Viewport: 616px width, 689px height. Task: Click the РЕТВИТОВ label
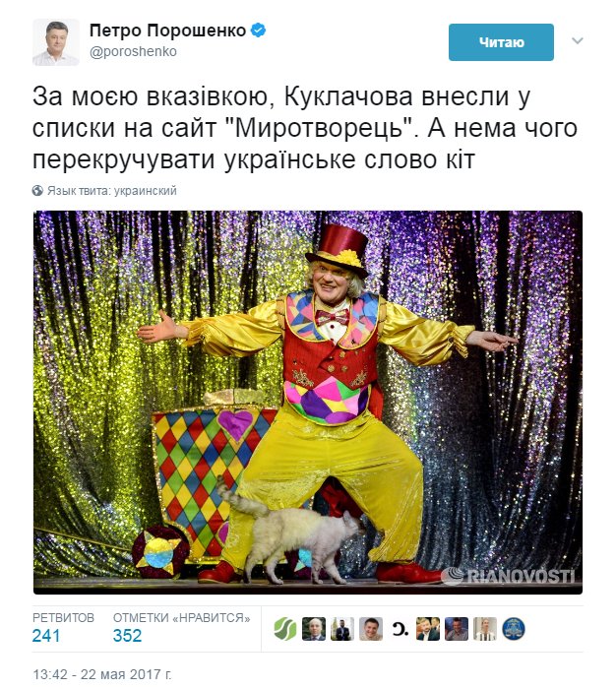63,618
